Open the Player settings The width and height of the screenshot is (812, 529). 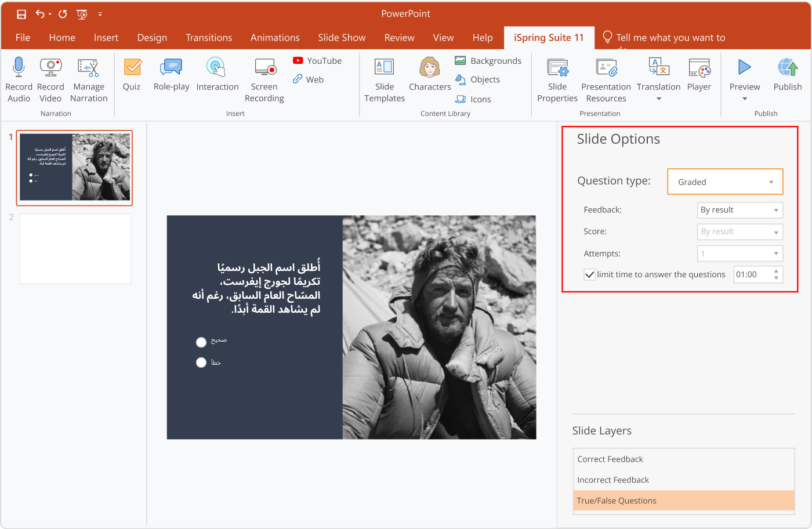point(699,75)
